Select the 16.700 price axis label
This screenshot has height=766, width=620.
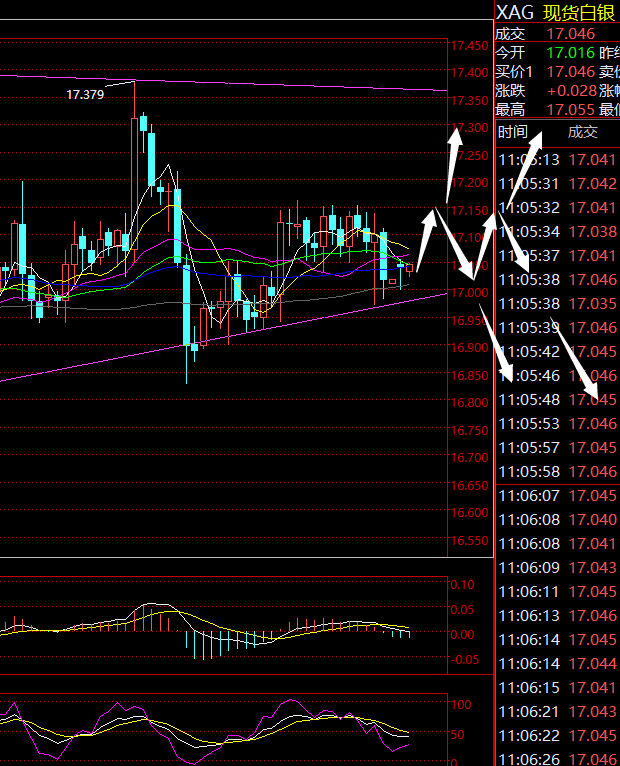(469, 458)
